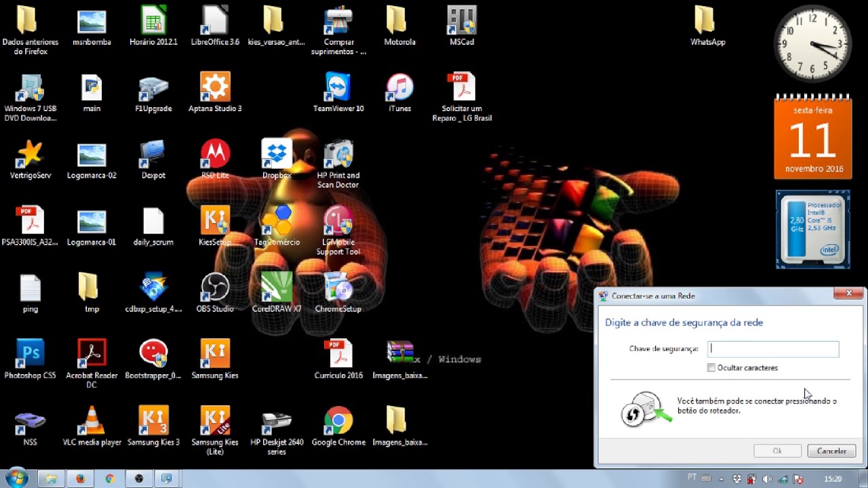Open the Solicitar um Reparo LG Brasil PDF

click(462, 97)
